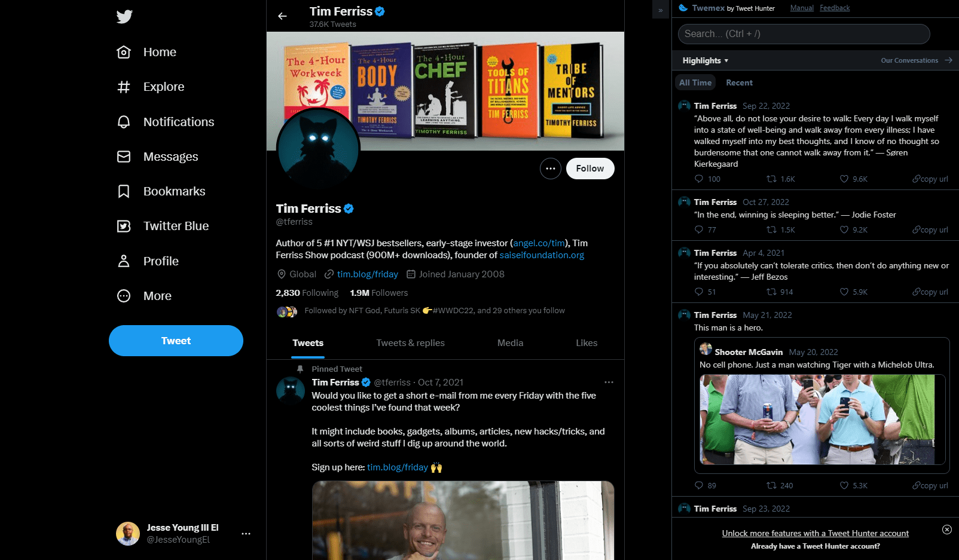
Task: Click the Tweet Hunter logo in Twemex header
Action: (683, 8)
